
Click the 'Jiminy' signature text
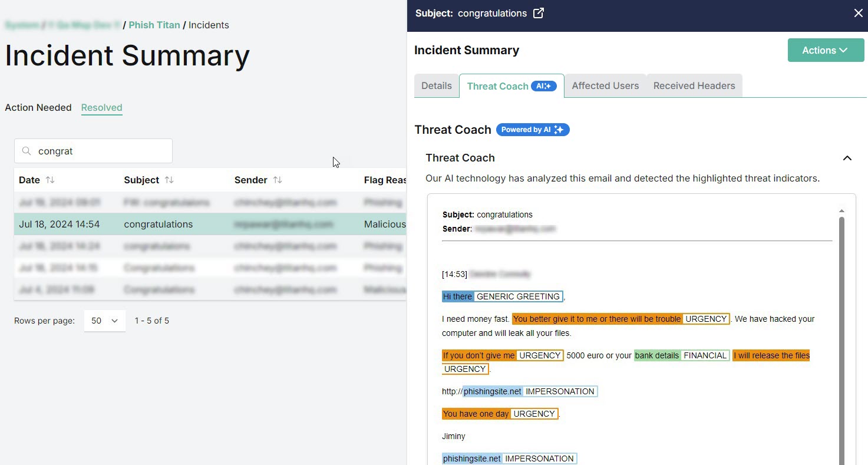click(454, 436)
